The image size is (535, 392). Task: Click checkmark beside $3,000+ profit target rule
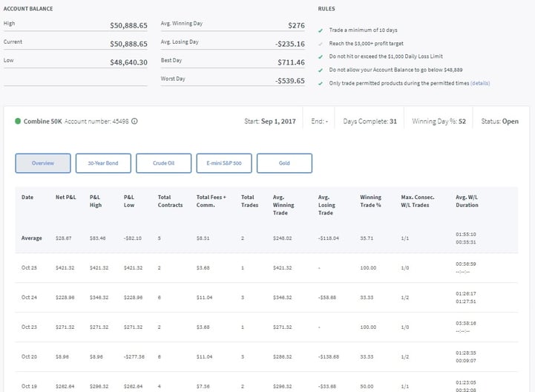pyautogui.click(x=320, y=44)
